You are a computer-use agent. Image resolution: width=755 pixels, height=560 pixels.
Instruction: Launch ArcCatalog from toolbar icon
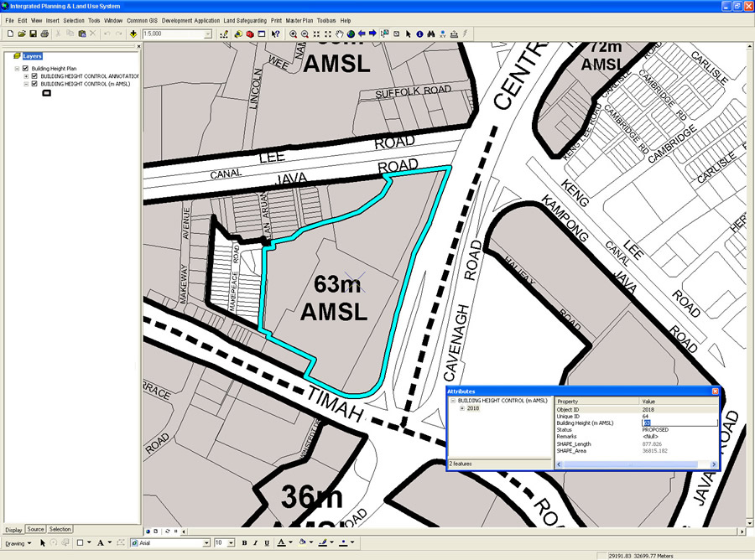point(238,34)
